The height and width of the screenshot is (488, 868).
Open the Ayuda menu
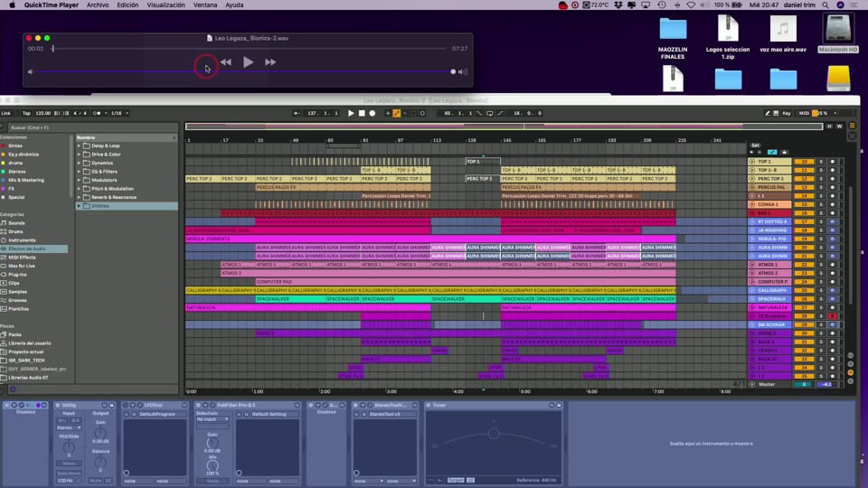[234, 5]
